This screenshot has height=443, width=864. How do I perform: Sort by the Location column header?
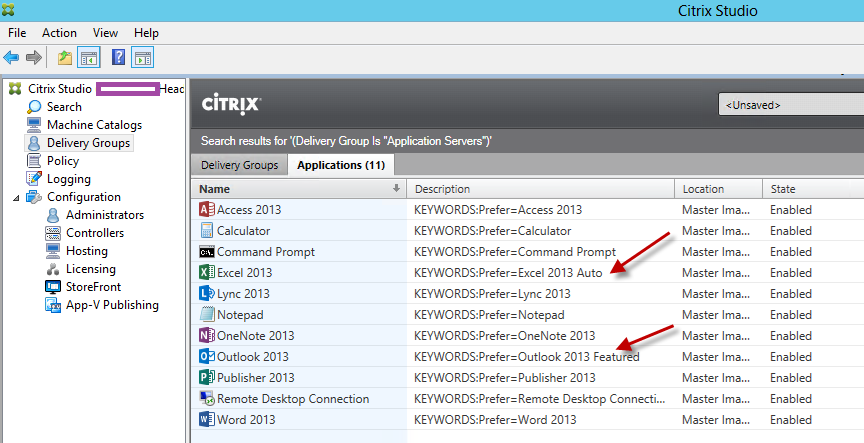[719, 188]
